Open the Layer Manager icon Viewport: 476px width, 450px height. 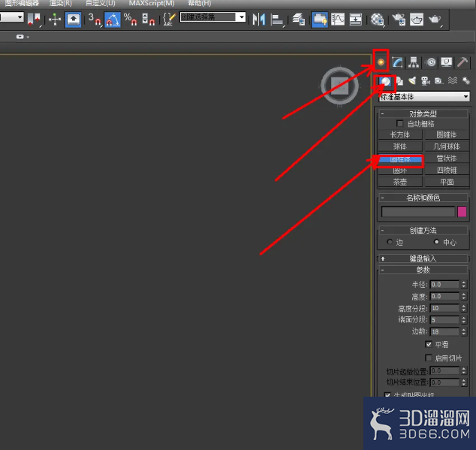coord(299,19)
